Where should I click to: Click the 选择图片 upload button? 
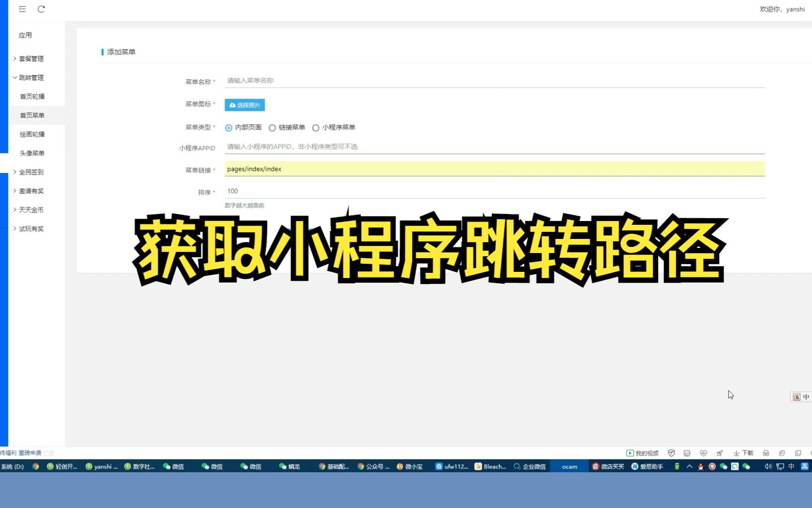[244, 105]
